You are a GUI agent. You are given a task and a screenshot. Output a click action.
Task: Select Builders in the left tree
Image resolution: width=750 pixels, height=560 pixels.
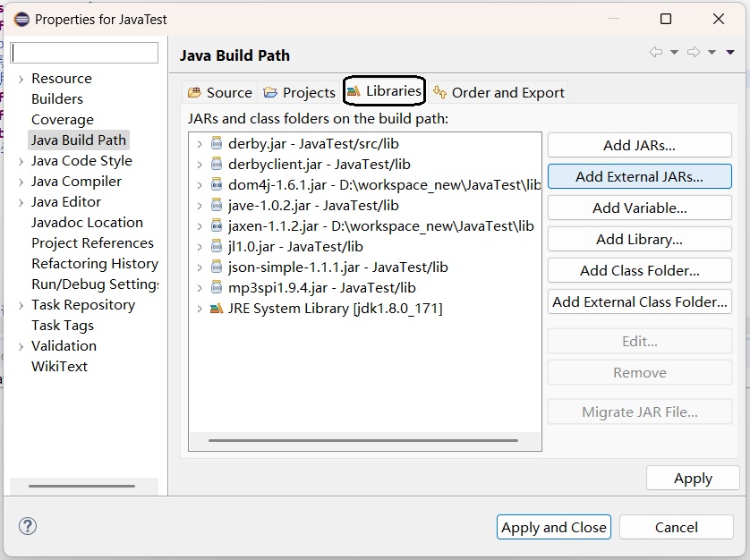[x=57, y=99]
